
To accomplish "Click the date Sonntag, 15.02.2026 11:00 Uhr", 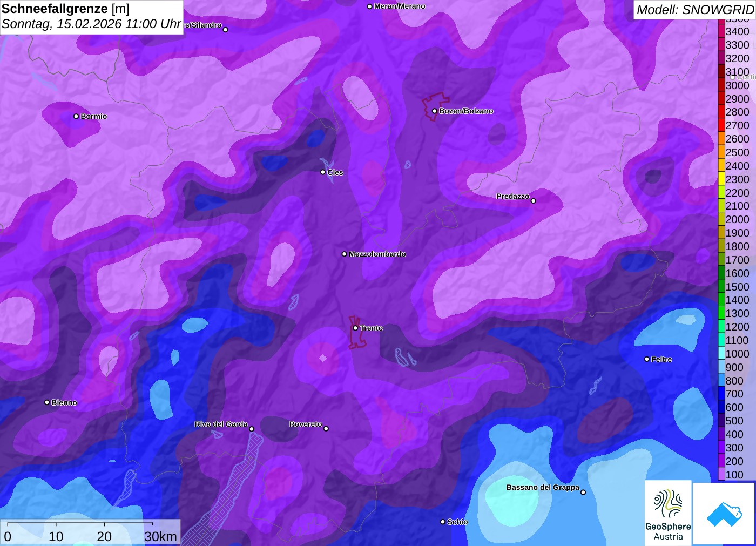I will click(91, 24).
